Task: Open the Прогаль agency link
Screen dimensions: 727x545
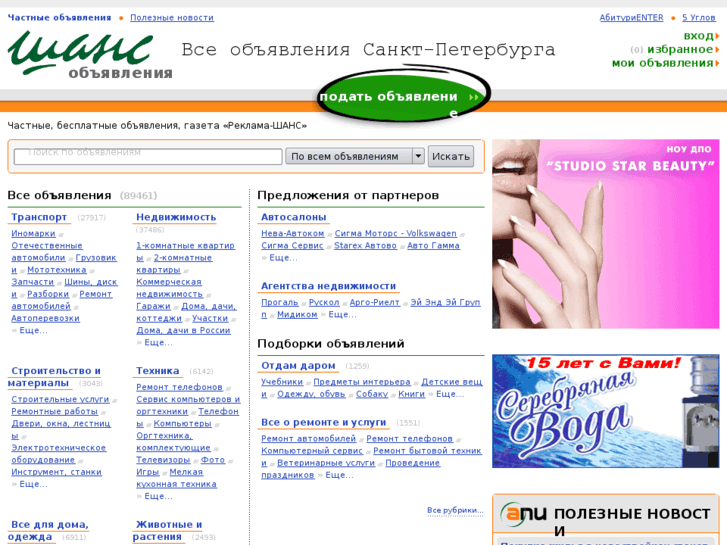Action: 280,302
